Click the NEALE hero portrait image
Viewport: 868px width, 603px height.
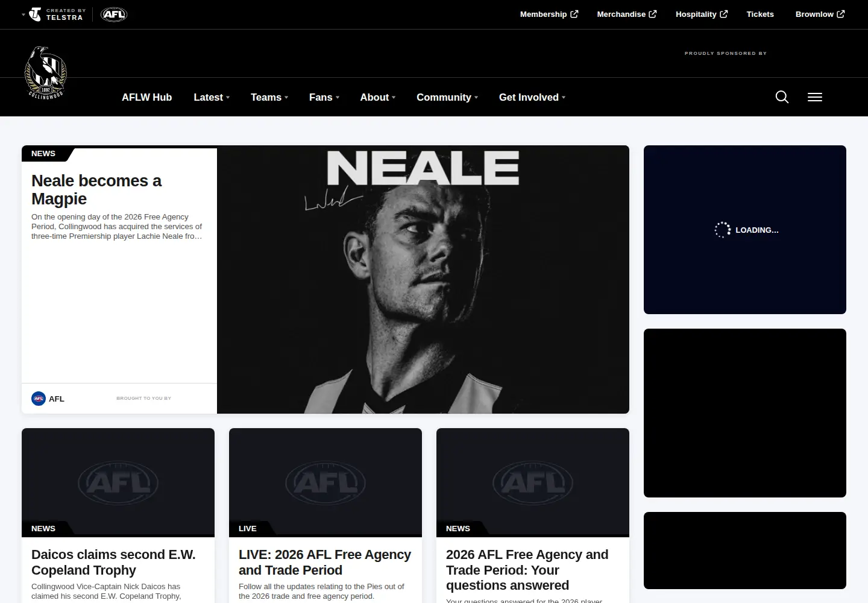click(423, 279)
